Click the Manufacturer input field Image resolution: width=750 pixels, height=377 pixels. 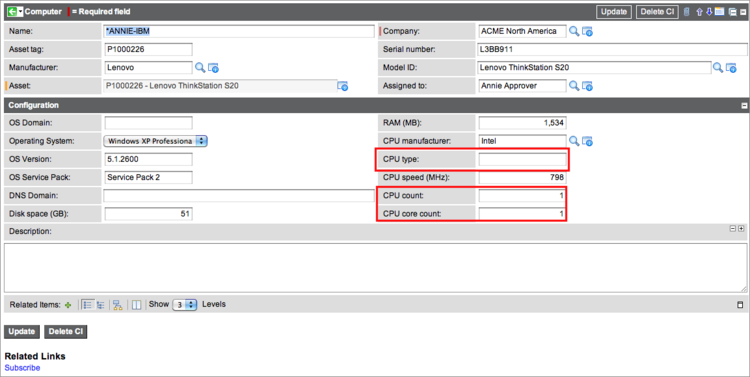coord(148,67)
